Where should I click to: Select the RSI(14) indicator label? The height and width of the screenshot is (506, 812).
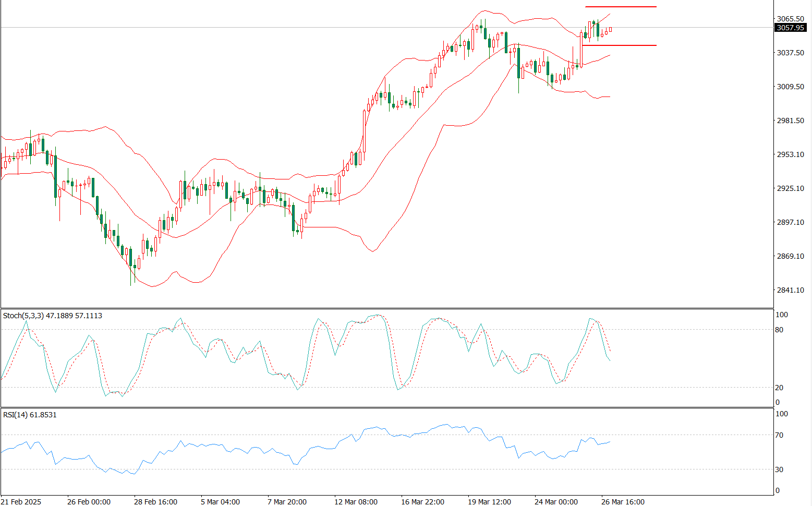point(30,415)
